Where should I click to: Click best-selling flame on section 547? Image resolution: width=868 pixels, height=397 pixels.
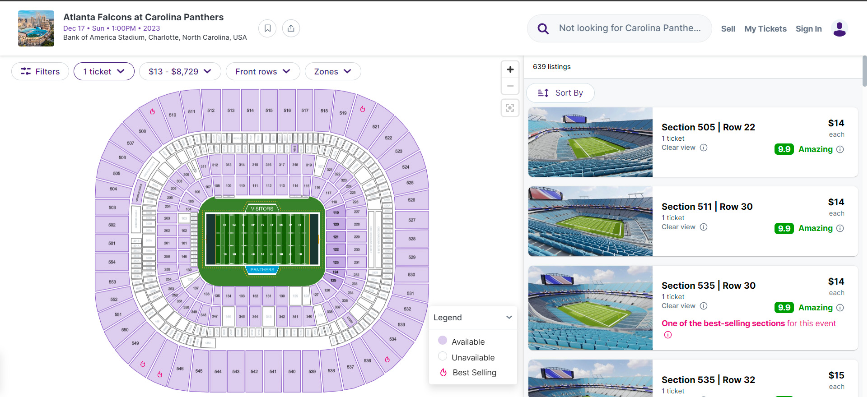[160, 374]
